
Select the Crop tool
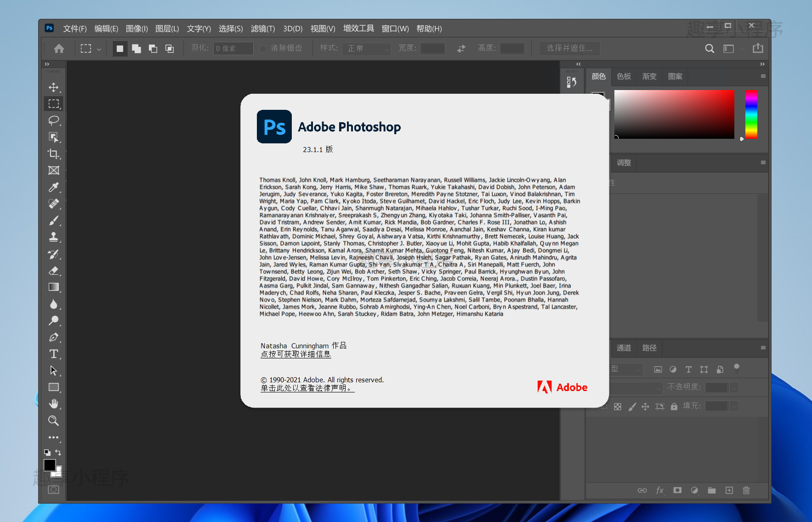click(x=54, y=153)
